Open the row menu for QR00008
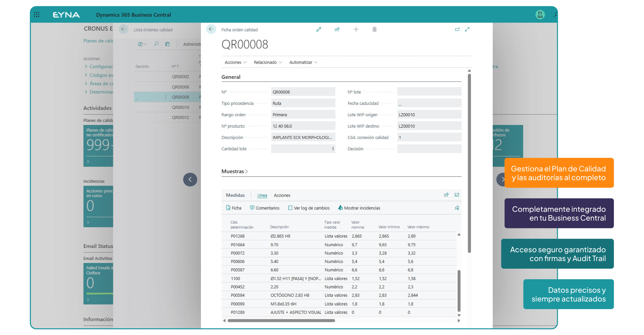 point(166,97)
